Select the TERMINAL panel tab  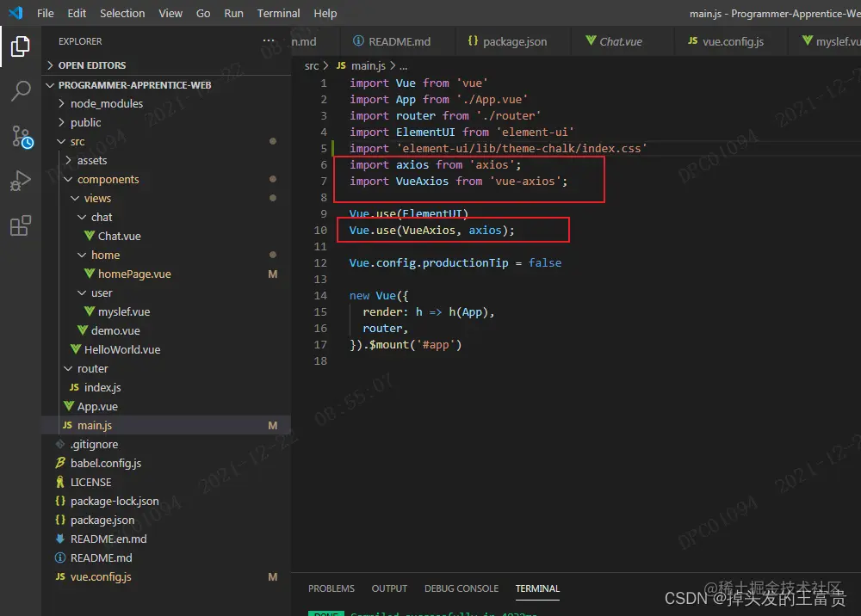pyautogui.click(x=537, y=588)
